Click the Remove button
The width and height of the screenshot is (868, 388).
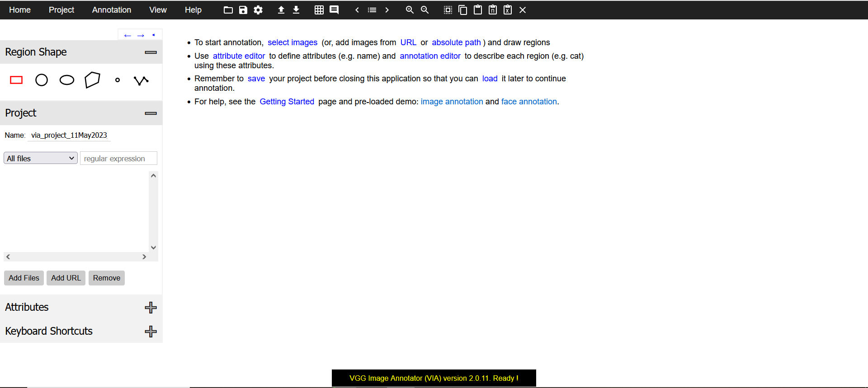tap(107, 278)
